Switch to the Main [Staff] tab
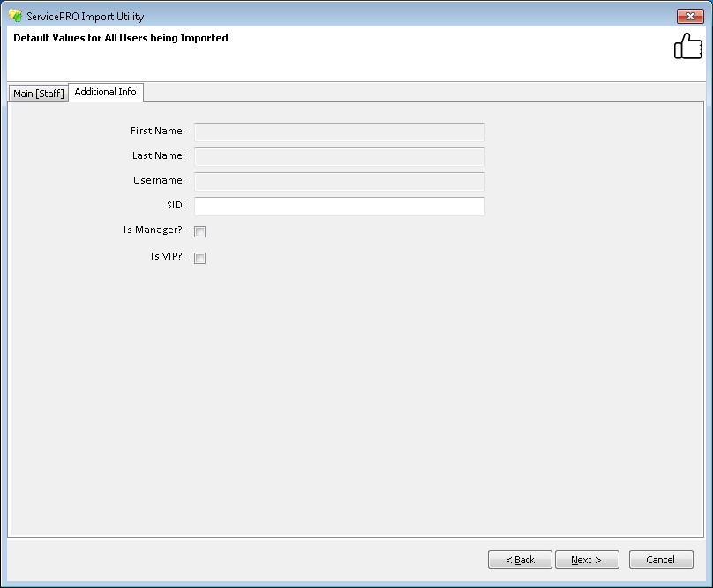 point(37,92)
